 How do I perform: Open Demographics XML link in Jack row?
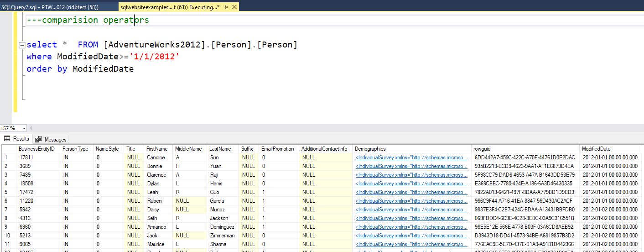click(x=411, y=236)
